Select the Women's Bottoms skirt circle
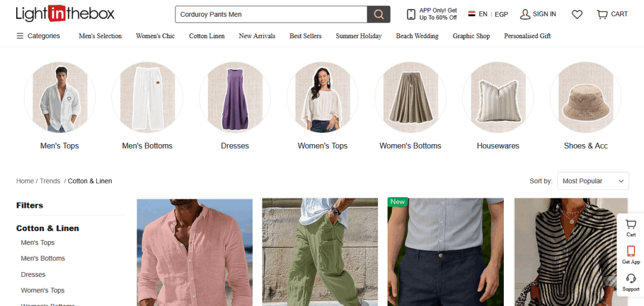Screen dimensions: 644x306 point(410,98)
